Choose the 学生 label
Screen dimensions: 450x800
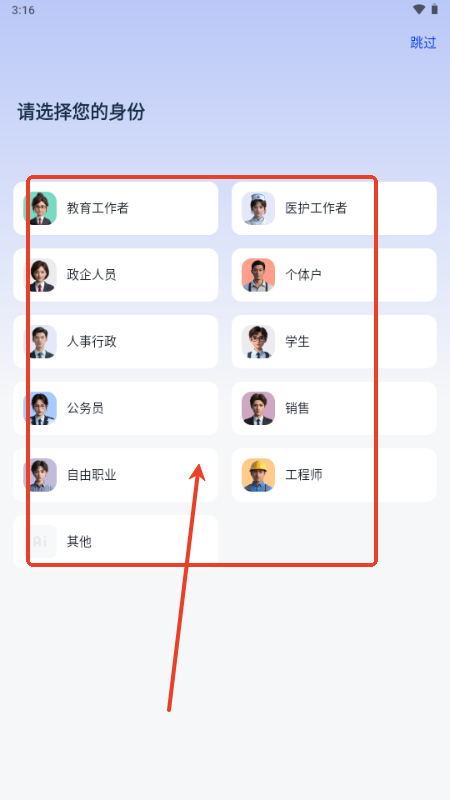tap(297, 342)
